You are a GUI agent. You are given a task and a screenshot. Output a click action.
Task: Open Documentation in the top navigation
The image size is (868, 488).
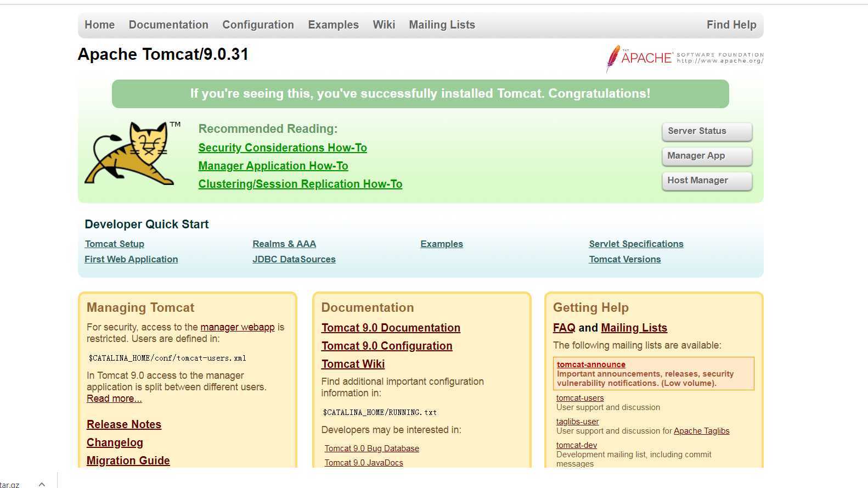(x=168, y=25)
